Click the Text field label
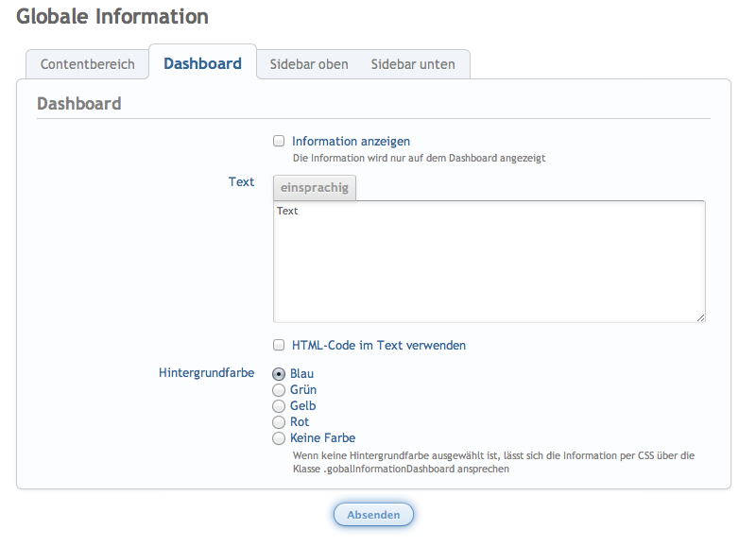756x547 pixels. click(241, 181)
